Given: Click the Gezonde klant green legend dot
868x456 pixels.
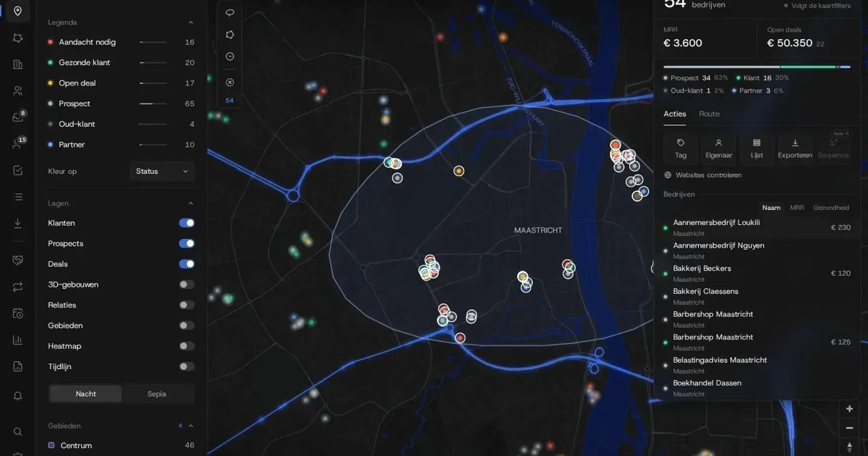Looking at the screenshot, I should (x=50, y=63).
